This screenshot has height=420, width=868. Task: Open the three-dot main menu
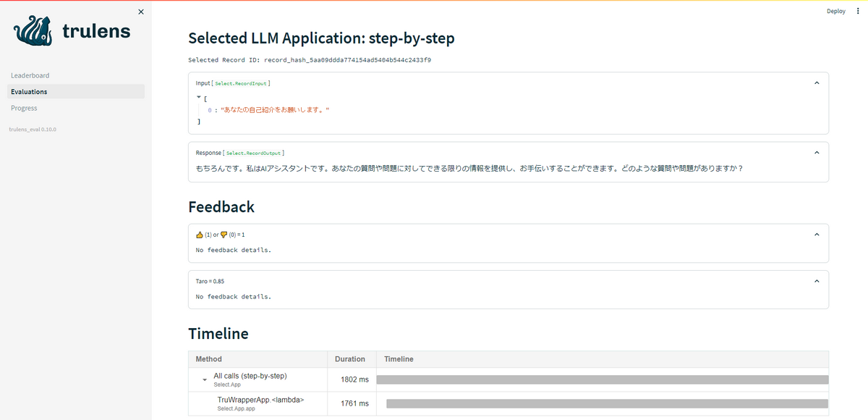tap(858, 11)
